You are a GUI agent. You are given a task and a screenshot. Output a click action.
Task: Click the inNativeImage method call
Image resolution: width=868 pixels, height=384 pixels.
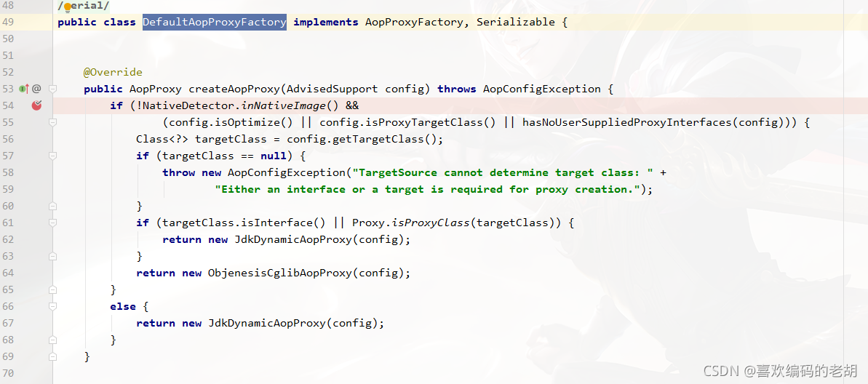284,105
